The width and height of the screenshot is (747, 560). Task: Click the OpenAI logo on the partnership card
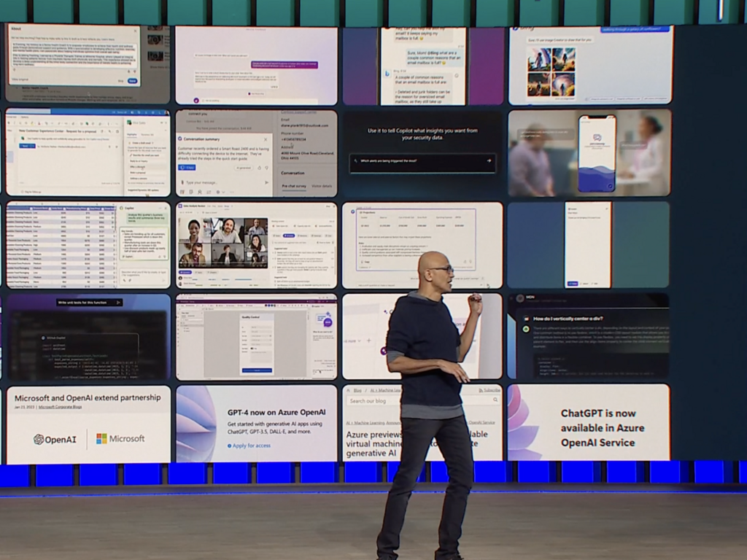(x=55, y=439)
